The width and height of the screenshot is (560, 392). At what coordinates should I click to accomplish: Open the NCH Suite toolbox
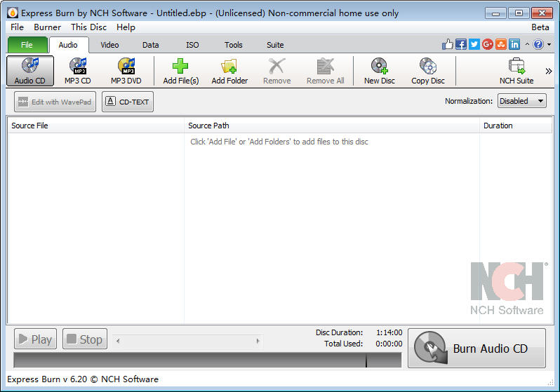tap(516, 71)
